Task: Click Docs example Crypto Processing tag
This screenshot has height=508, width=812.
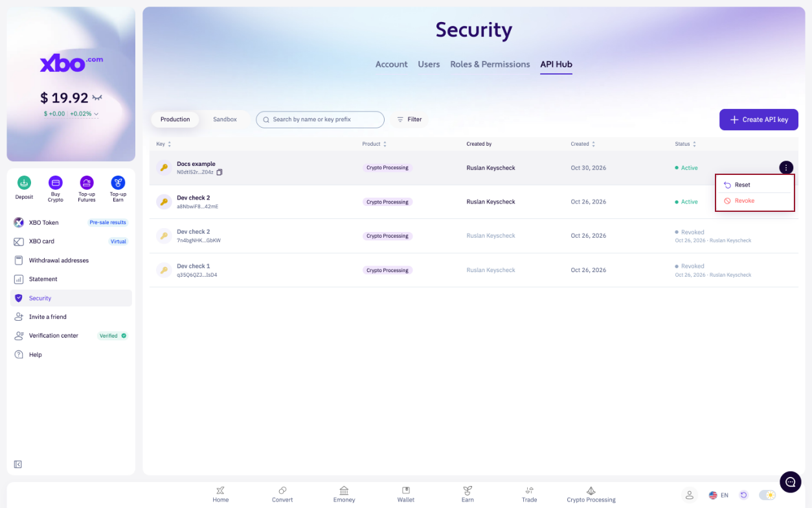Action: point(387,168)
